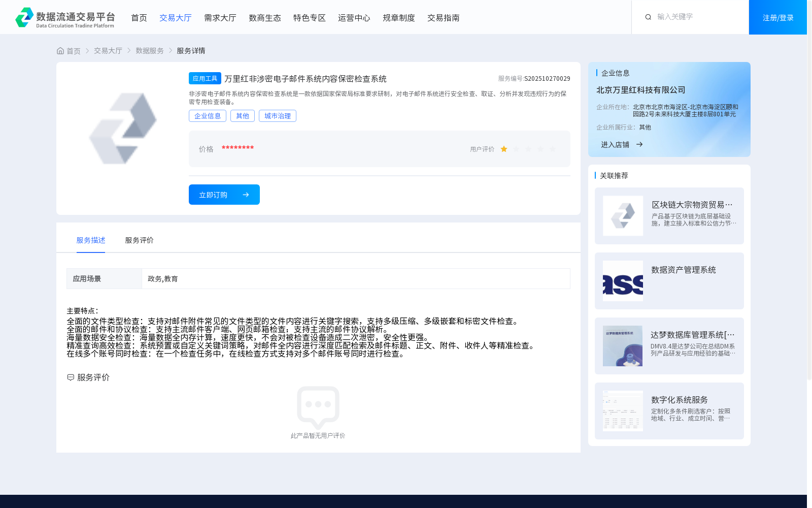Click the search magnifier icon

click(x=648, y=17)
